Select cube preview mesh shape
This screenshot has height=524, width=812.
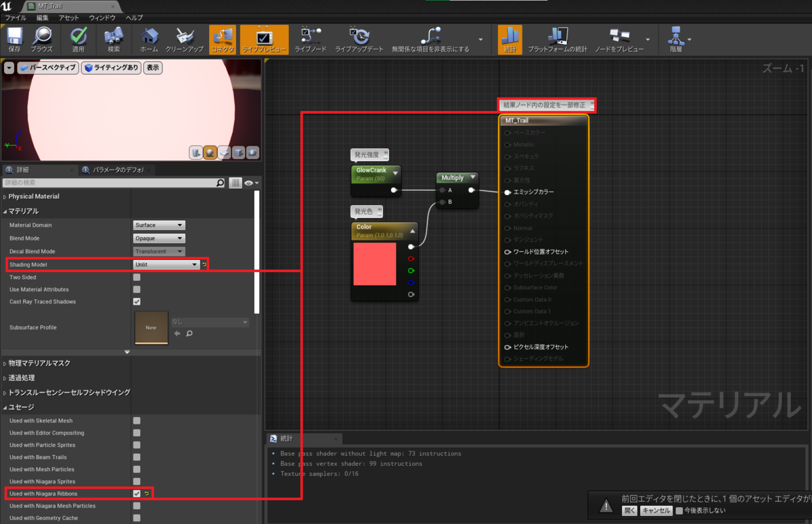click(238, 153)
